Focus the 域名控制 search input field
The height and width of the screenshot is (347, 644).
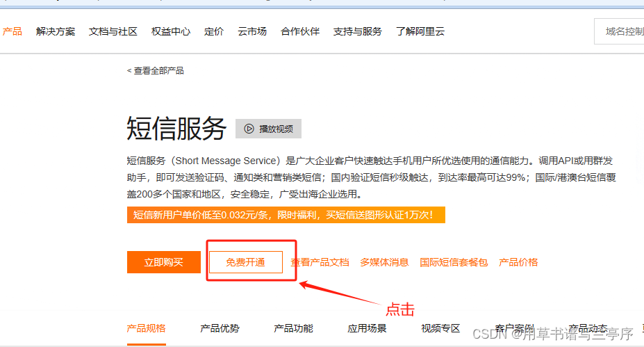click(x=619, y=31)
